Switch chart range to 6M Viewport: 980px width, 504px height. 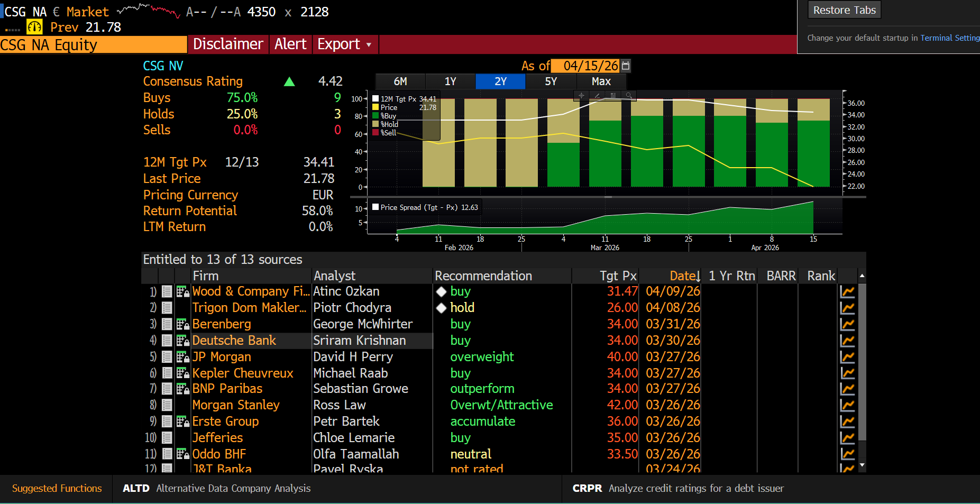(400, 81)
